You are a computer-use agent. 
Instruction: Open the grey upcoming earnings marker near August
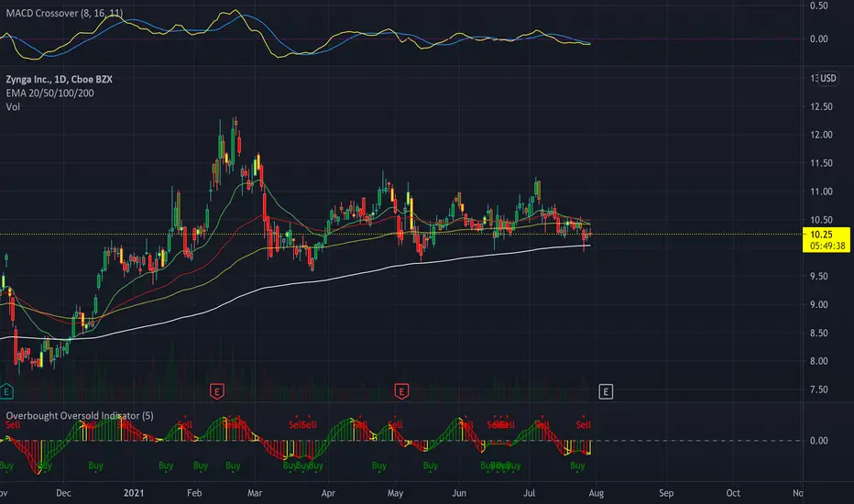click(x=606, y=391)
